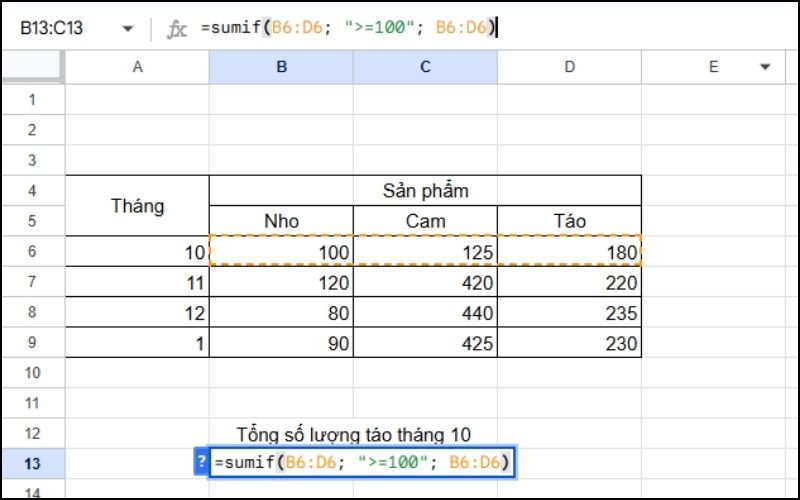Image resolution: width=800 pixels, height=500 pixels.
Task: Click the fx function icon
Action: coord(177,29)
